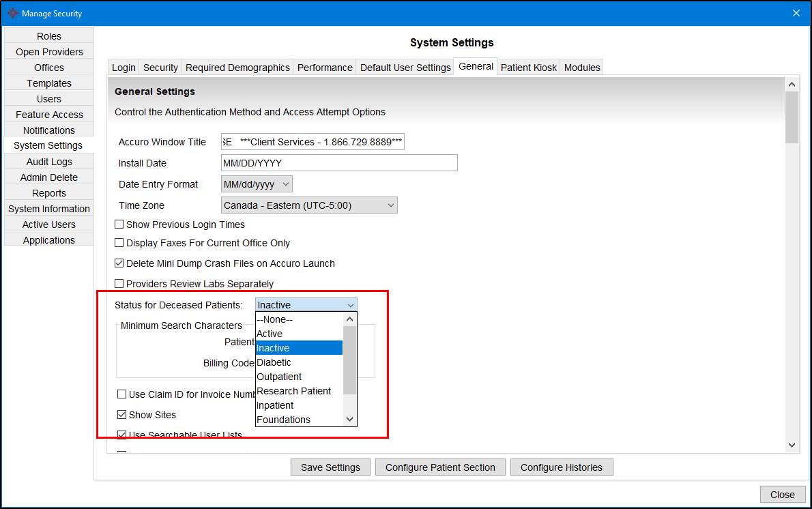The width and height of the screenshot is (812, 509).
Task: Check Use Claim ID for Invoice Numbers
Action: [121, 394]
